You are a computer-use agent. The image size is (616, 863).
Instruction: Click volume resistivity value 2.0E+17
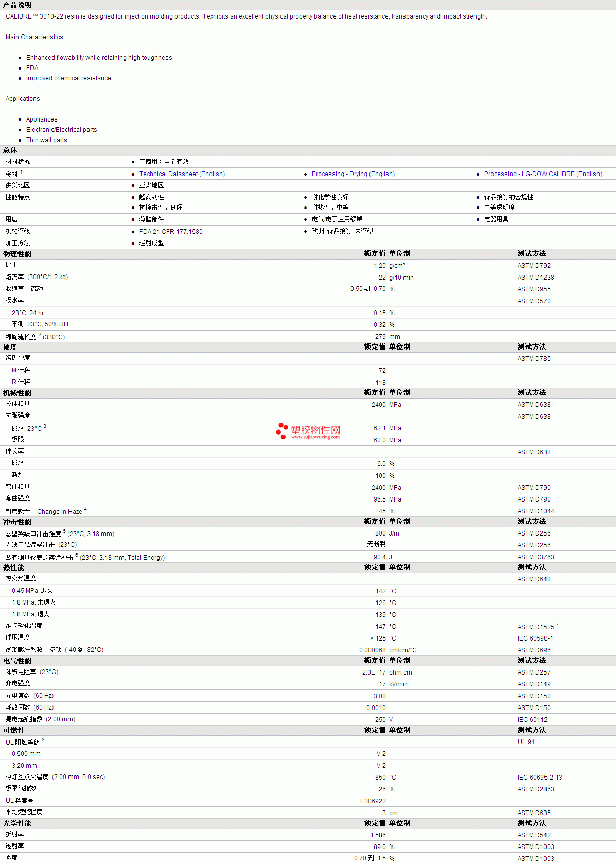374,672
